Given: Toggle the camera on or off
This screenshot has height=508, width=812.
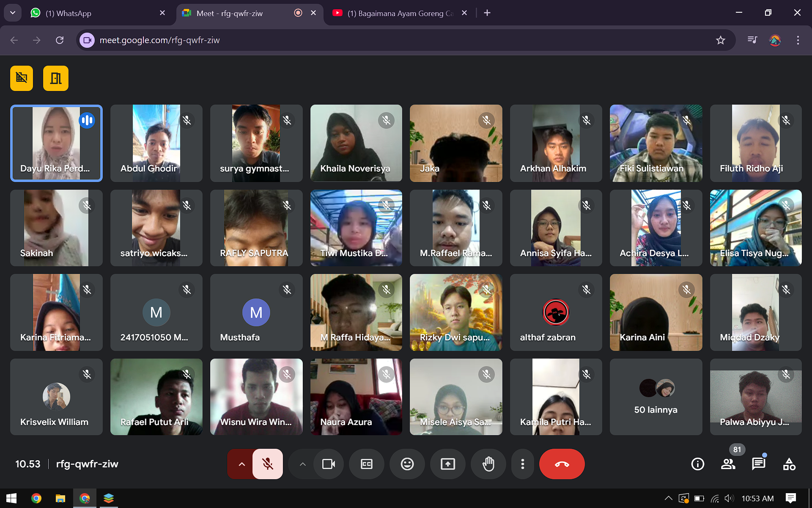Looking at the screenshot, I should [x=328, y=464].
